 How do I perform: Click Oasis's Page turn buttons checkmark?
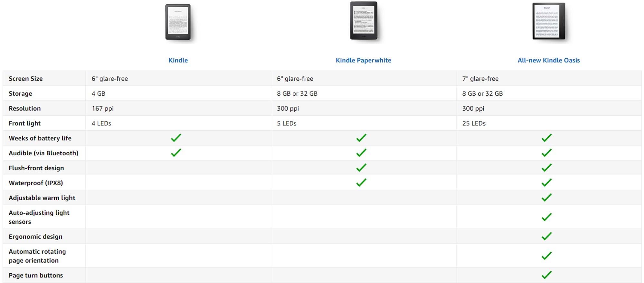point(547,275)
